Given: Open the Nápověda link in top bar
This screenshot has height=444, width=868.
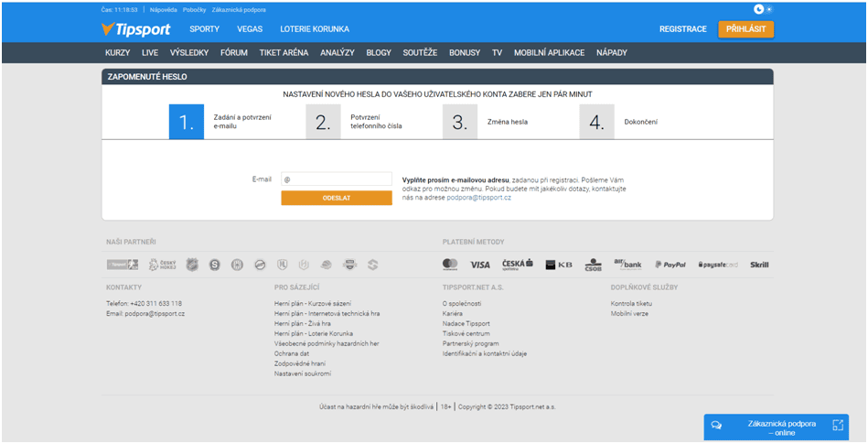Looking at the screenshot, I should pos(163,10).
